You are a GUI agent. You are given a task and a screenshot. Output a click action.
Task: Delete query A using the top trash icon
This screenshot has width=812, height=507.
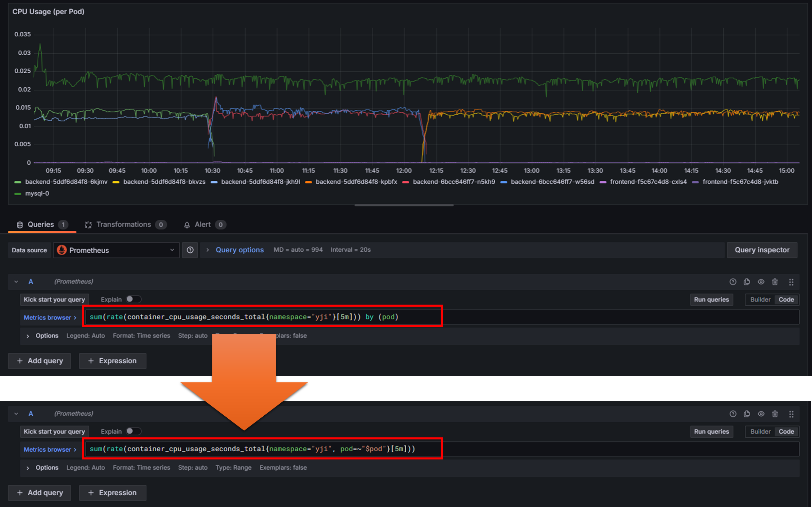(775, 282)
